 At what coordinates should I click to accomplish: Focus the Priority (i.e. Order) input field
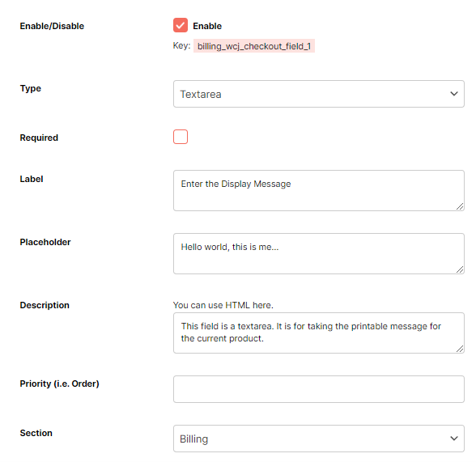[x=319, y=389]
